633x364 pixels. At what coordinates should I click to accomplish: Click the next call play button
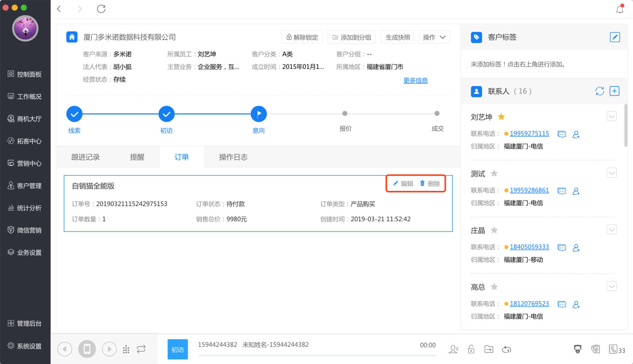tap(109, 349)
